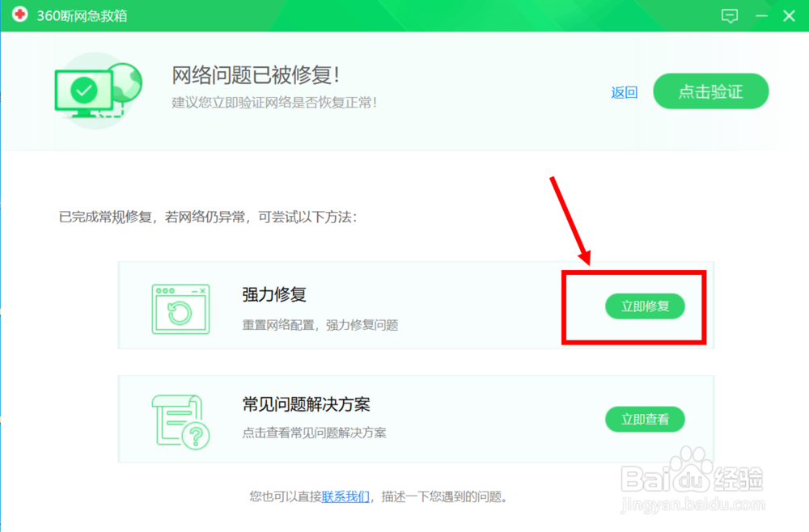Screen dimensions: 809x532
Task: Close the 360断网急救箱 window
Action: coord(789,15)
